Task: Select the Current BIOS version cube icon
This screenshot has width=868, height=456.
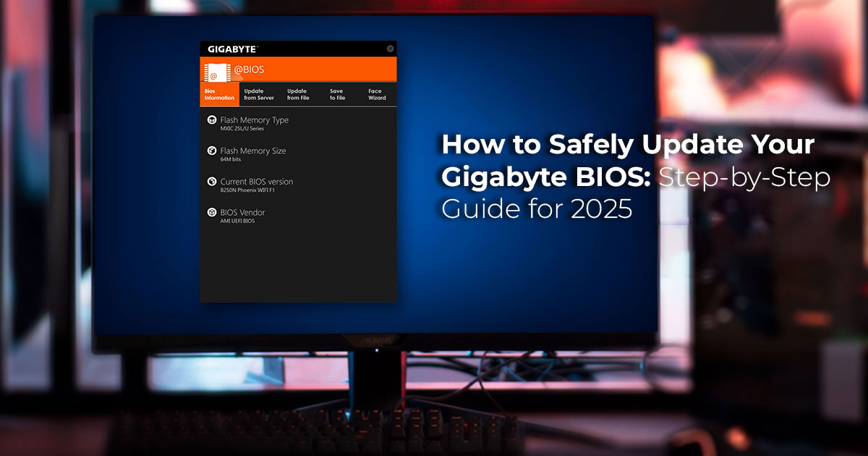Action: tap(212, 182)
